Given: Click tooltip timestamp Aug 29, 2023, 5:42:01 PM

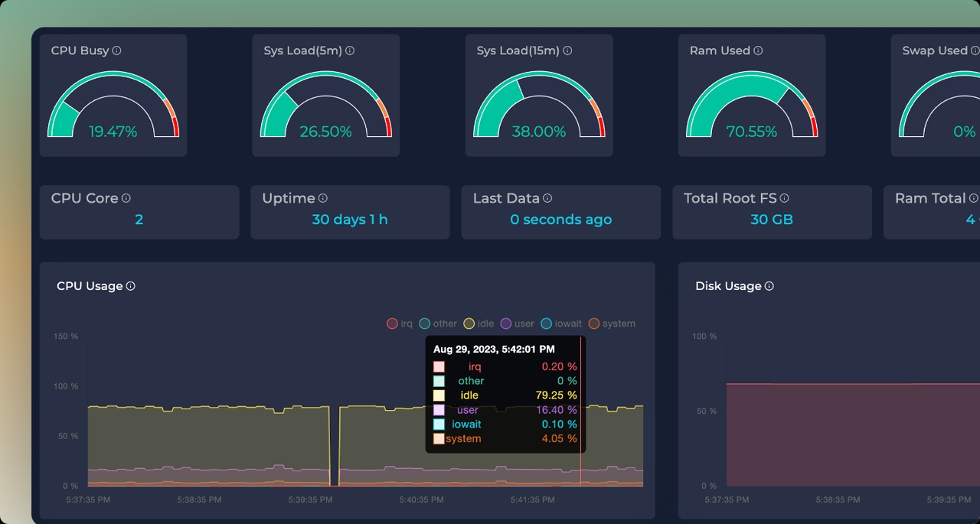Looking at the screenshot, I should click(x=494, y=349).
